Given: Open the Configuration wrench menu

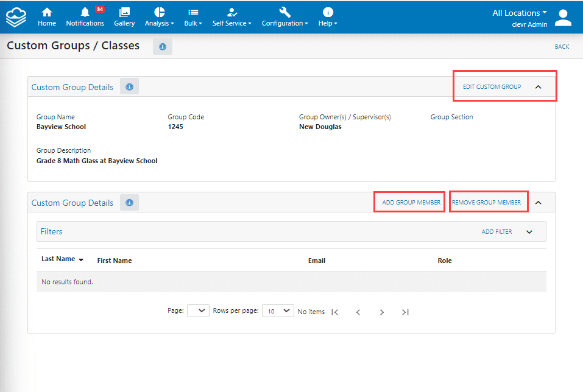Looking at the screenshot, I should pos(285,17).
